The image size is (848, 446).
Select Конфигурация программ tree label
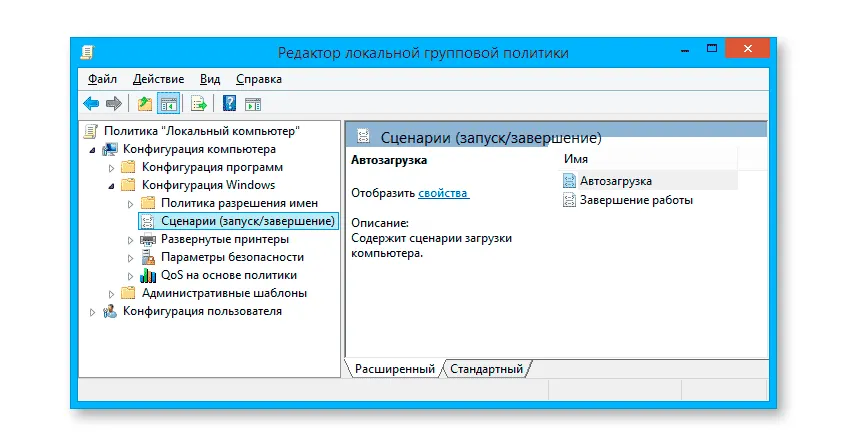(212, 167)
